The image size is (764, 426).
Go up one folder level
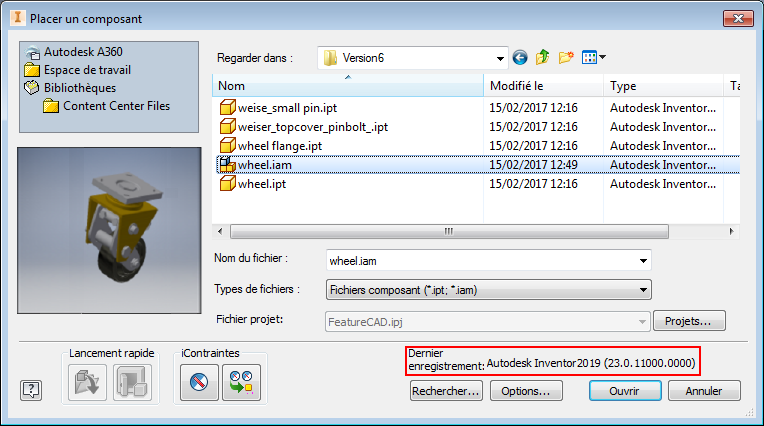coord(542,57)
